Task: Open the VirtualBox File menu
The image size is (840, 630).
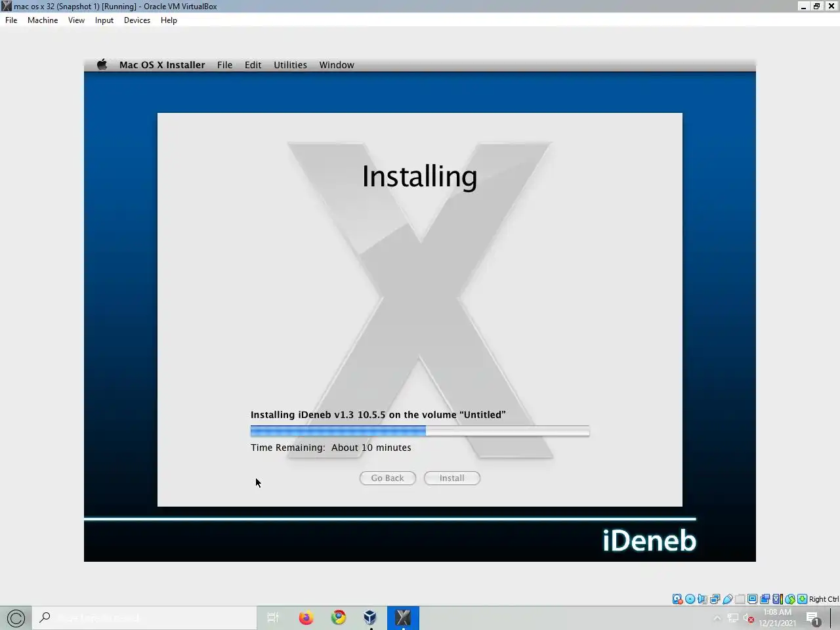Action: click(x=11, y=20)
